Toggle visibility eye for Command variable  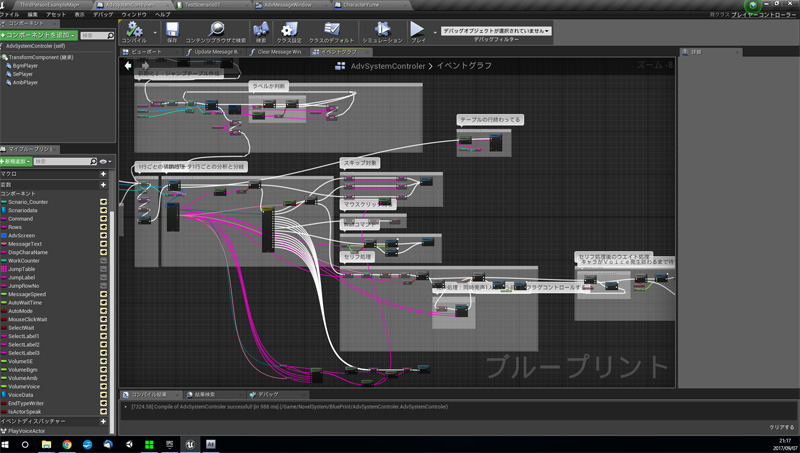pyautogui.click(x=103, y=219)
